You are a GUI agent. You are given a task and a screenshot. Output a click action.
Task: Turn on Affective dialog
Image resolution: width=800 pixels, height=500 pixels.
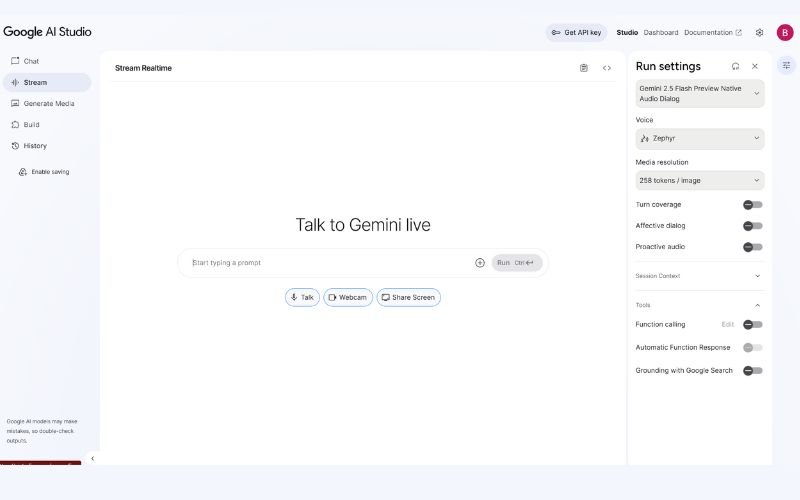[753, 226]
